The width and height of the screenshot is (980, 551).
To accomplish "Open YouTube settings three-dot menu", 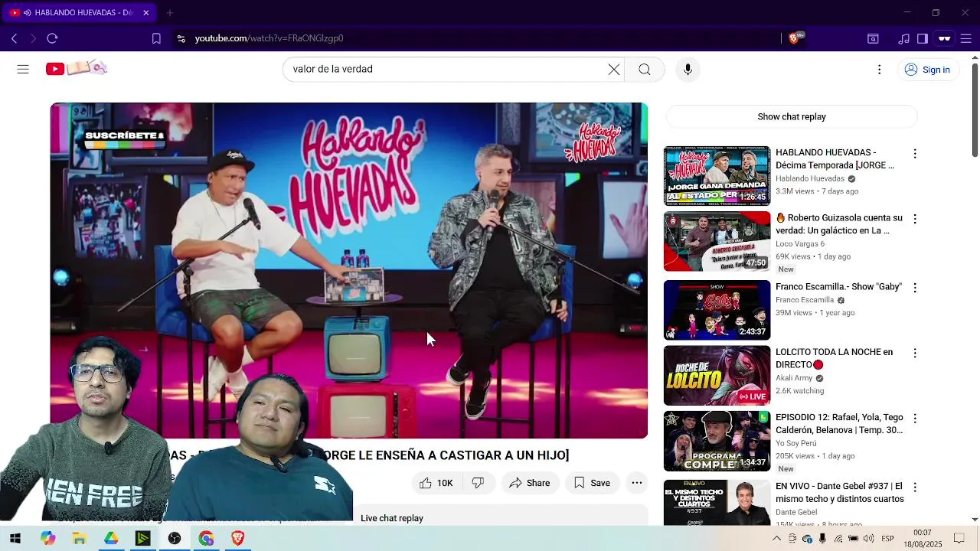I will click(879, 70).
